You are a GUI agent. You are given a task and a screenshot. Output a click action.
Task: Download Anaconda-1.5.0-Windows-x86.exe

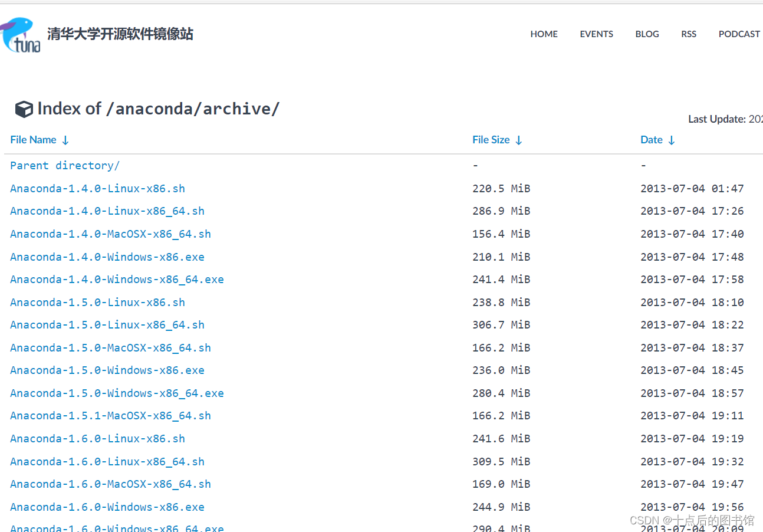click(107, 370)
